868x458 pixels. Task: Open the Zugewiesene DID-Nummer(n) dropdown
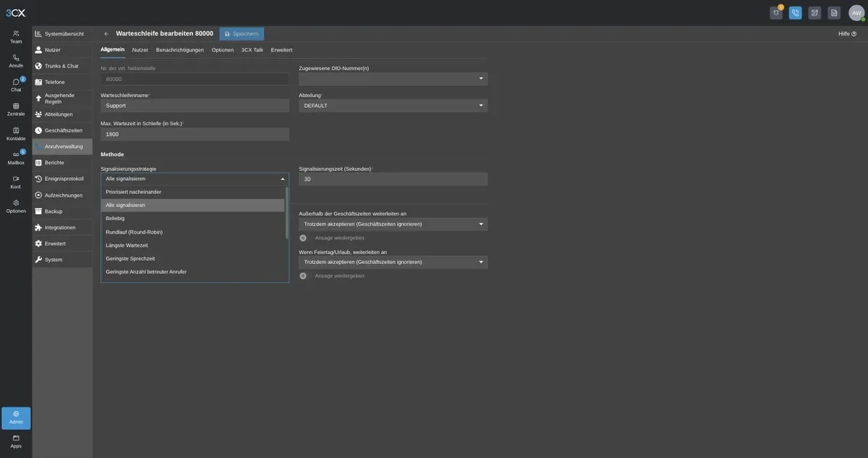tap(393, 78)
